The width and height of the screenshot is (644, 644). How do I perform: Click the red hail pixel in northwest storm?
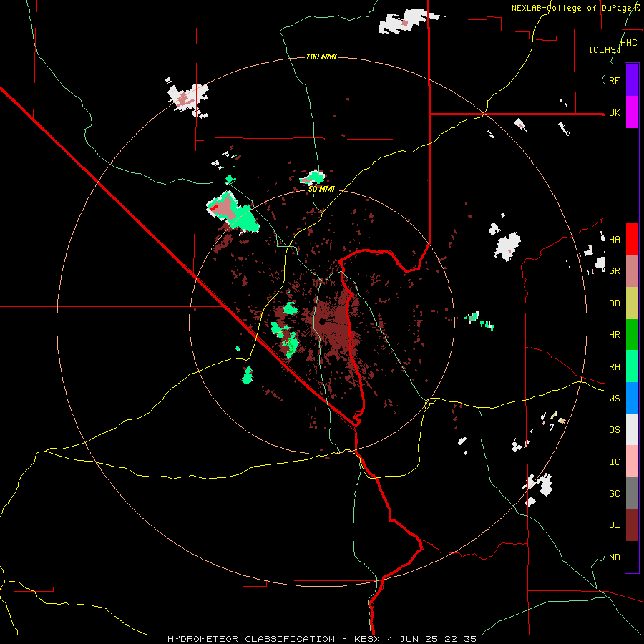point(213,208)
